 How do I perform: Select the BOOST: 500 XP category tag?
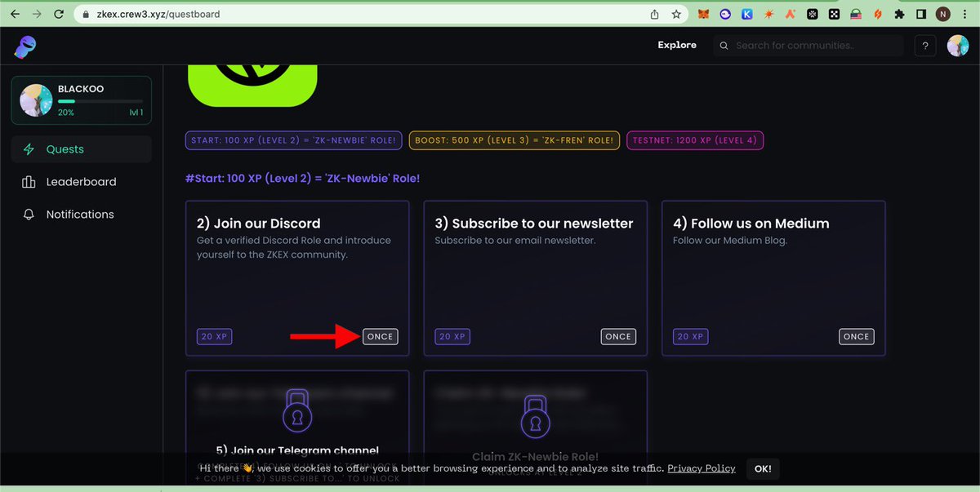pyautogui.click(x=514, y=140)
